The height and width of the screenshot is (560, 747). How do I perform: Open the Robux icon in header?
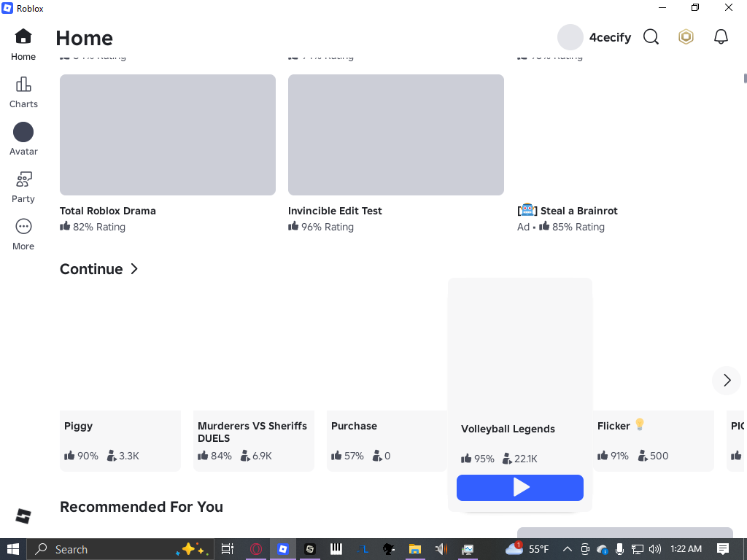coord(686,36)
